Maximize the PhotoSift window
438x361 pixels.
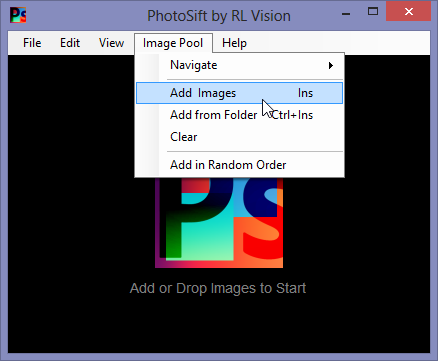tap(373, 12)
